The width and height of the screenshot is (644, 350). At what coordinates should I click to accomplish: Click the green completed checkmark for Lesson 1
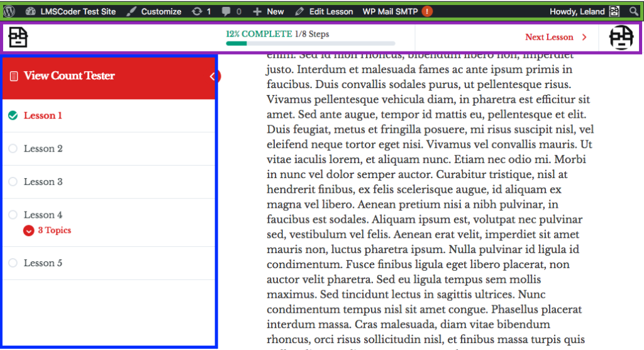(x=13, y=116)
